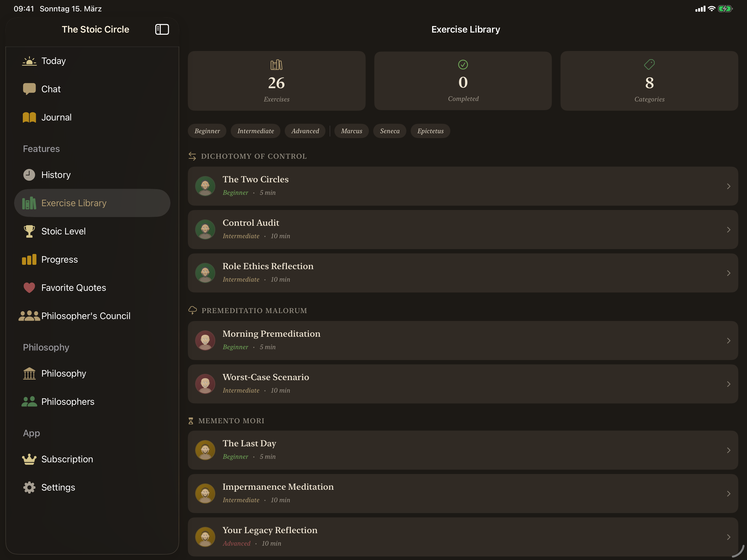
Task: Click the Dichotomy of Control arrows icon
Action: (192, 156)
